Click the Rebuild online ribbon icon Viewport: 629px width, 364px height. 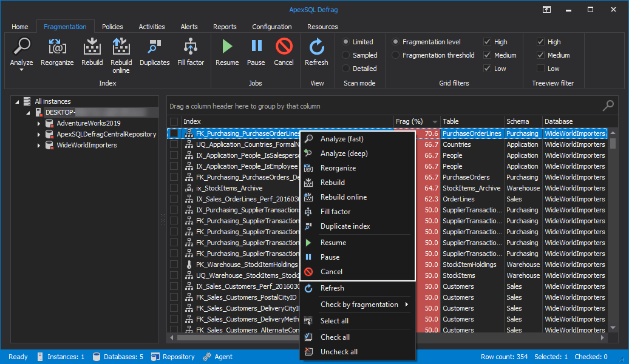(121, 47)
